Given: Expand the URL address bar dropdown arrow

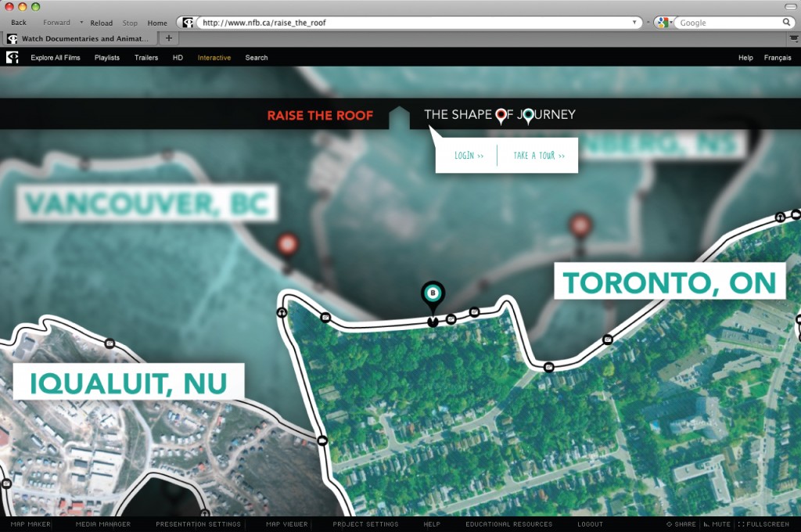Looking at the screenshot, I should (634, 23).
